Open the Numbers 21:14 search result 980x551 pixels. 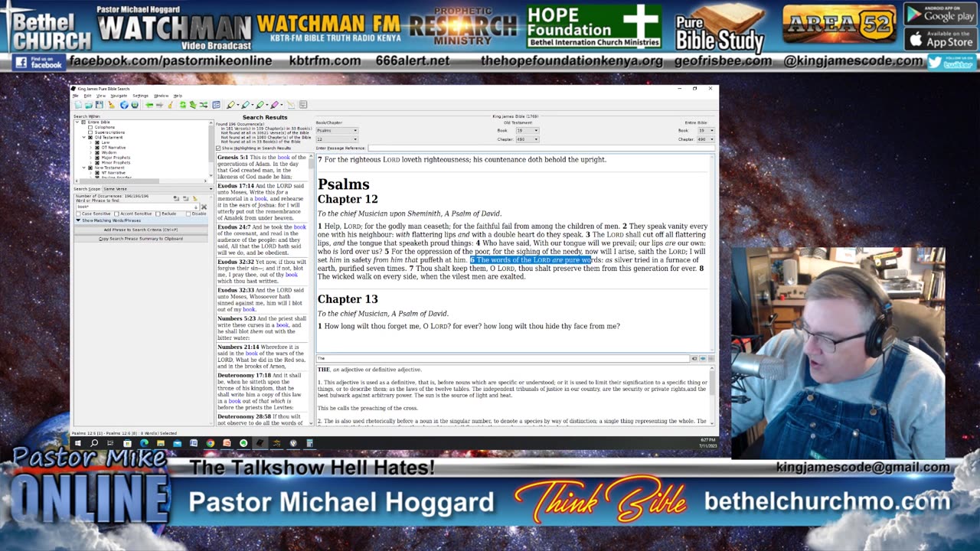click(261, 356)
